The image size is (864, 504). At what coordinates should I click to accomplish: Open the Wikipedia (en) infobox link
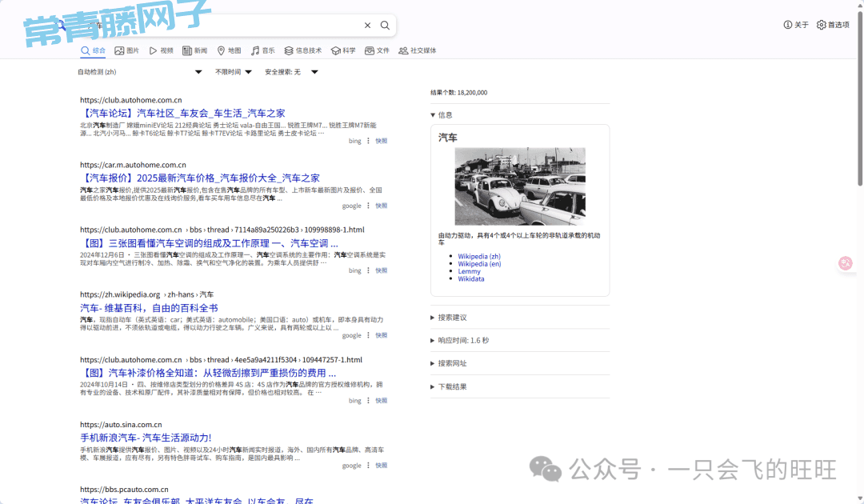point(479,264)
